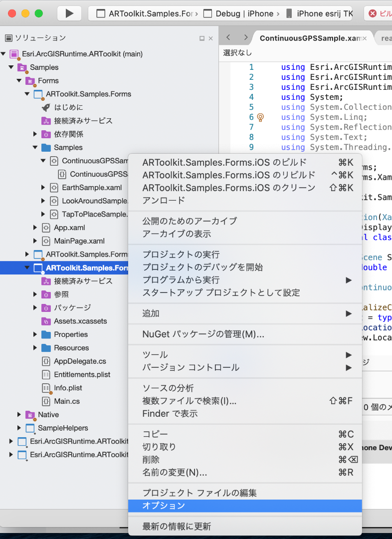This screenshot has height=539, width=392.
Task: Click the パッケージ folder icon
Action: tap(46, 308)
